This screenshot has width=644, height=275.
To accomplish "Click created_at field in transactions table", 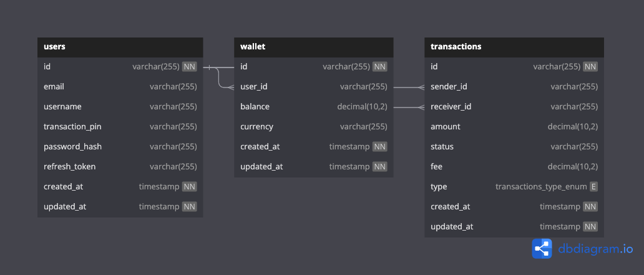I will pos(514,206).
